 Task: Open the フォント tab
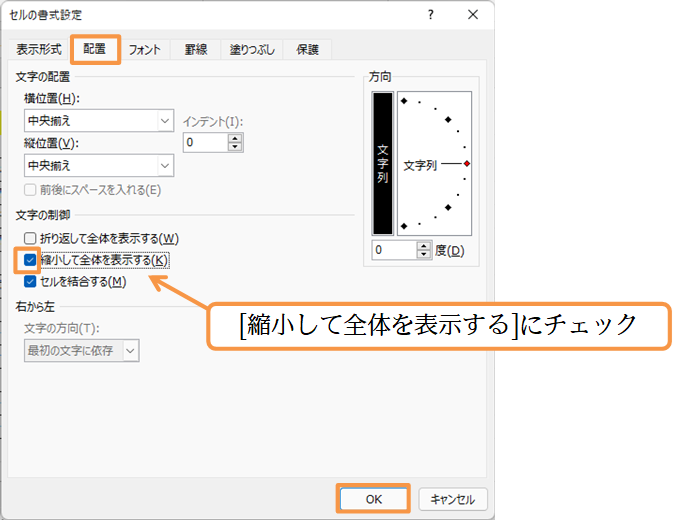click(145, 49)
